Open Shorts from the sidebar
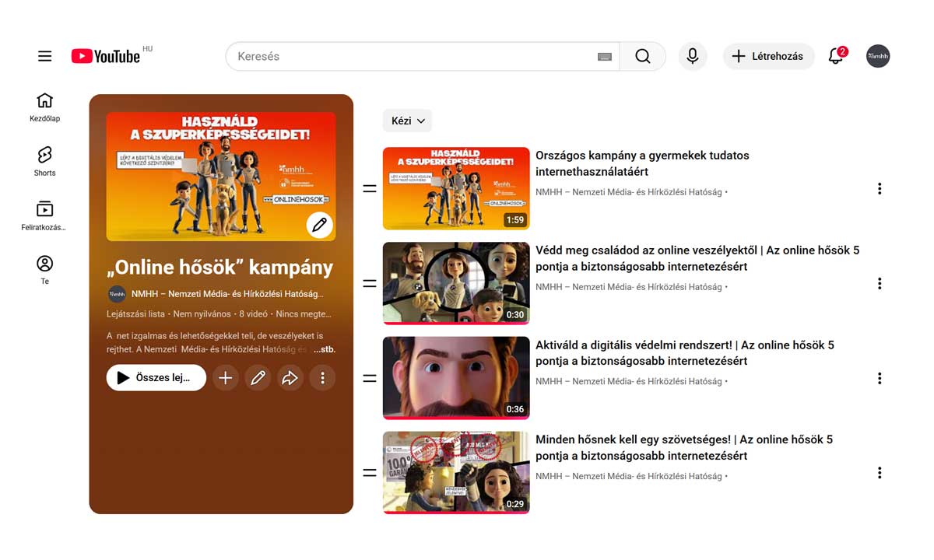 pyautogui.click(x=45, y=161)
